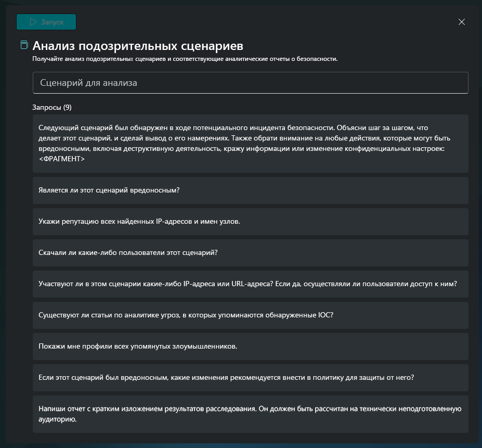Click the аудиторию line of the last prompt
482x448 pixels.
point(58,419)
